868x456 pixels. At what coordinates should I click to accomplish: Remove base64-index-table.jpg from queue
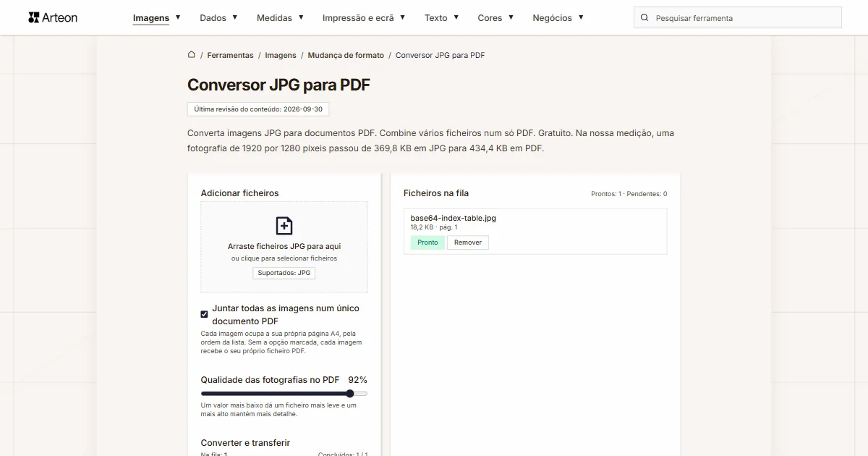(468, 242)
